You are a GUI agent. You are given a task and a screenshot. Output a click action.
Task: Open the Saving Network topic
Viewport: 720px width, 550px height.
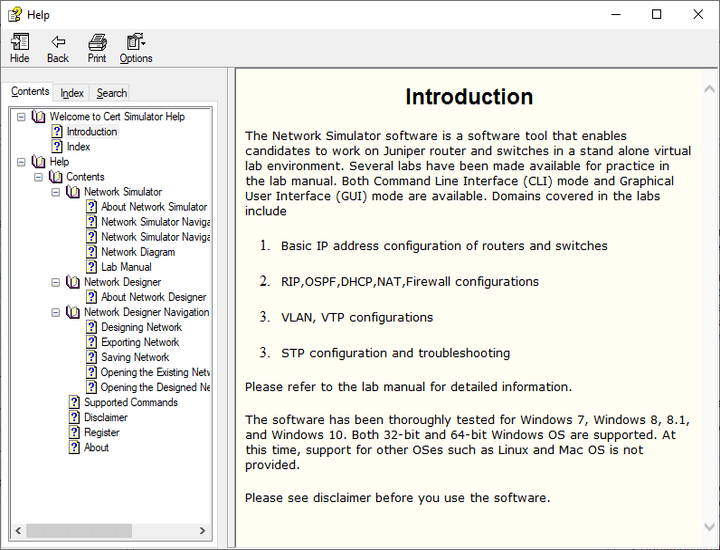(x=135, y=357)
